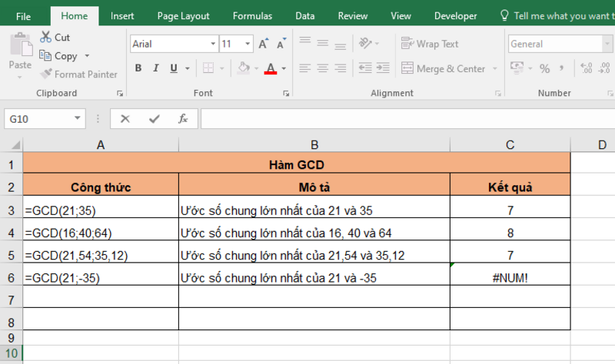Viewport: 615px width, 364px height.
Task: Click Wrap Text button
Action: click(430, 44)
